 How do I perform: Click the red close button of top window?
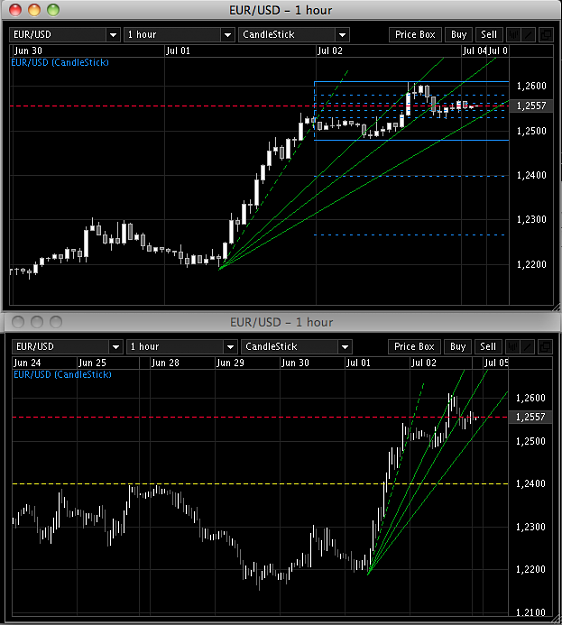point(16,10)
